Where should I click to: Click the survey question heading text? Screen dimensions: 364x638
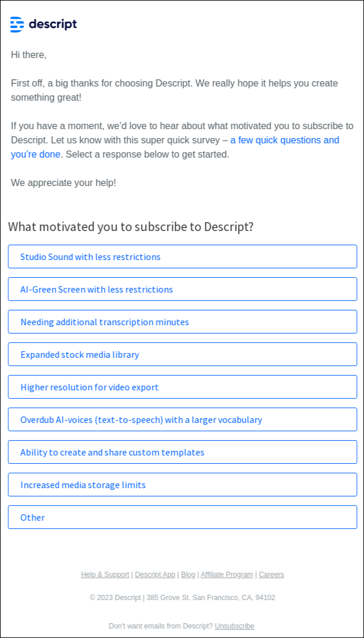click(131, 227)
